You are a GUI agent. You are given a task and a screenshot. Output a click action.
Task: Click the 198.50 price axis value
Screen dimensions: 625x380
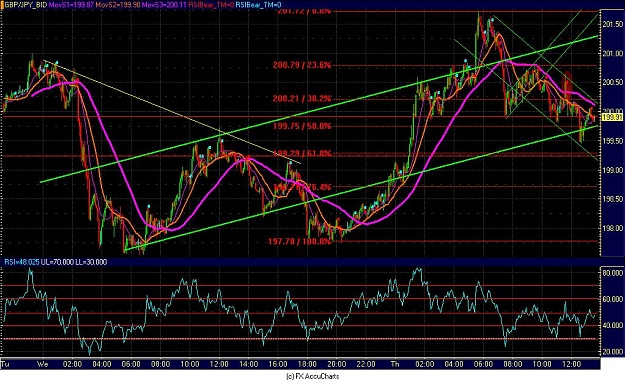pyautogui.click(x=612, y=199)
